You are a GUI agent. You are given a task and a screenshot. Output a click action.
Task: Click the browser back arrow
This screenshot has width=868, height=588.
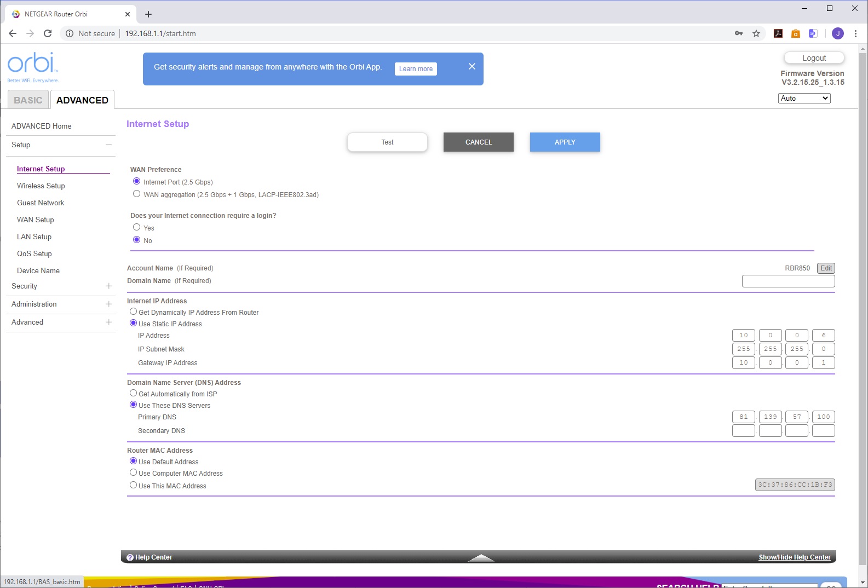click(13, 33)
